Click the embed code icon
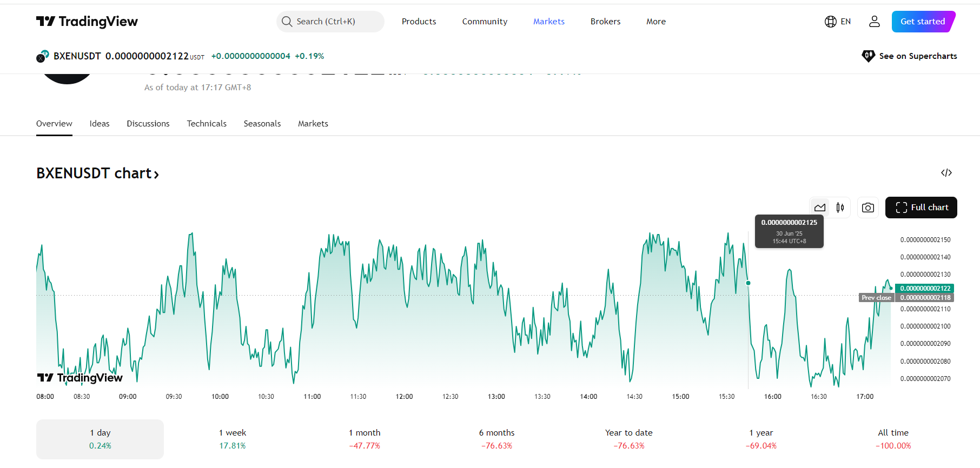 [946, 173]
